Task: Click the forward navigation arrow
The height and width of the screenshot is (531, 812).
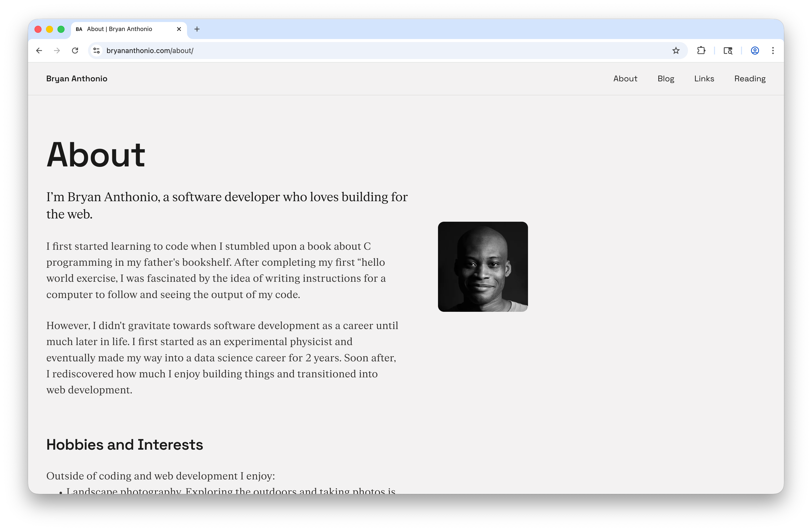Action: [57, 50]
